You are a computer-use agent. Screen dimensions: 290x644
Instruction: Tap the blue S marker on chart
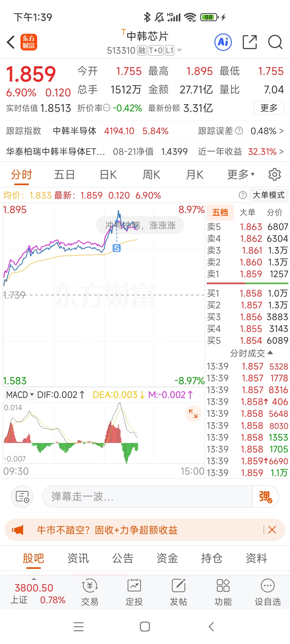pos(117,248)
